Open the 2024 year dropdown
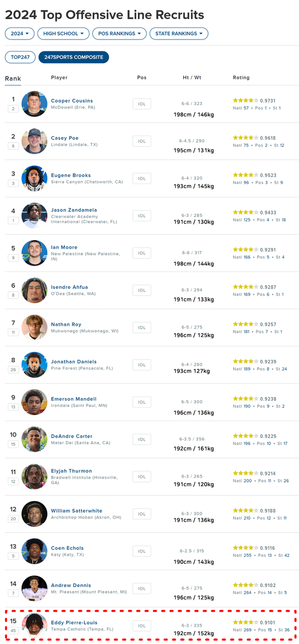Viewport: 299px width, 644px height. pyautogui.click(x=20, y=34)
